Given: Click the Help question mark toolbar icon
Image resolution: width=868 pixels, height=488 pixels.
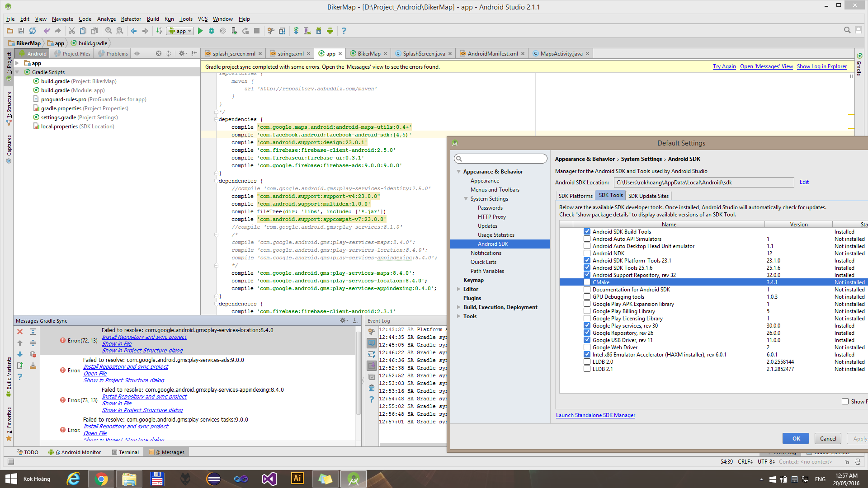Looking at the screenshot, I should tap(344, 31).
